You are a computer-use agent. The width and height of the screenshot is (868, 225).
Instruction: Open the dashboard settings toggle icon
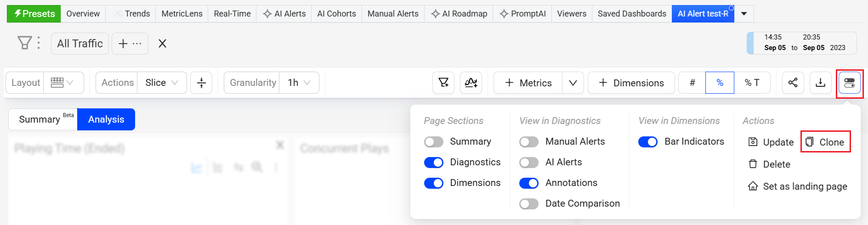pos(849,83)
